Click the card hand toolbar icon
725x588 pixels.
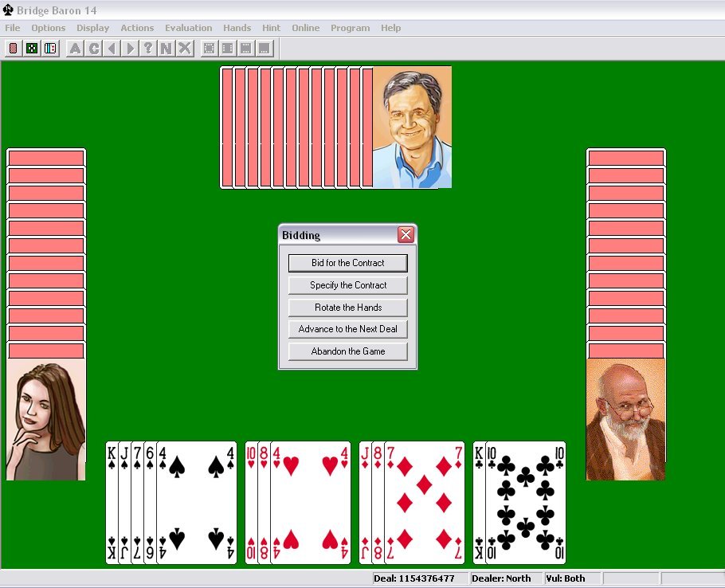pyautogui.click(x=50, y=49)
